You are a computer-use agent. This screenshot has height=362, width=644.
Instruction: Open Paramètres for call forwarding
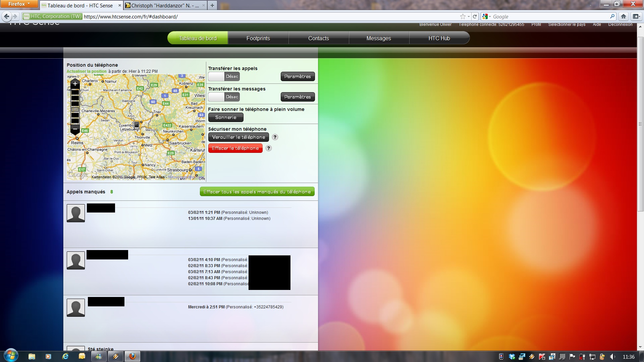click(x=298, y=76)
